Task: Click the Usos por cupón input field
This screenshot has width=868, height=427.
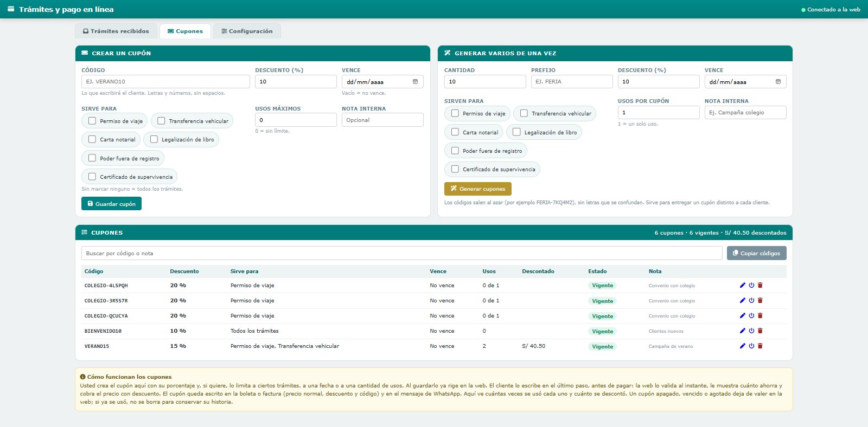Action: point(659,112)
